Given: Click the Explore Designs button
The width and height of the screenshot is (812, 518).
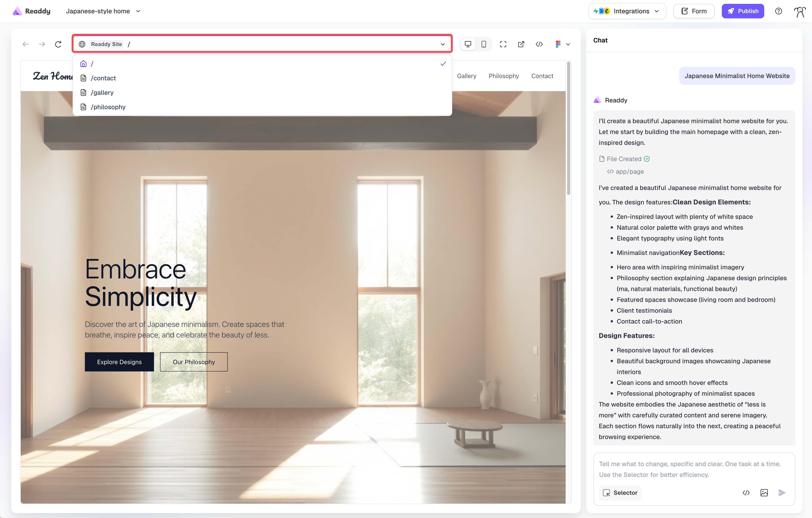Looking at the screenshot, I should [119, 362].
